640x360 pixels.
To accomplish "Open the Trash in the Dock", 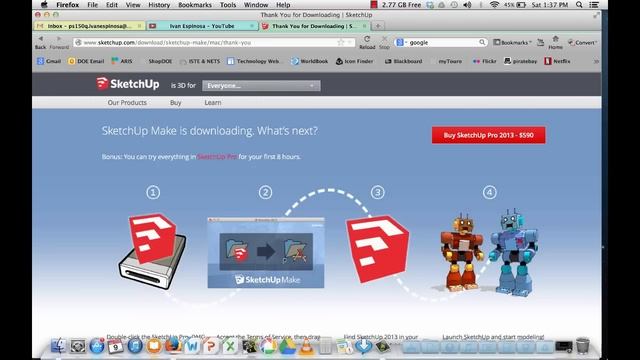I will tap(583, 346).
